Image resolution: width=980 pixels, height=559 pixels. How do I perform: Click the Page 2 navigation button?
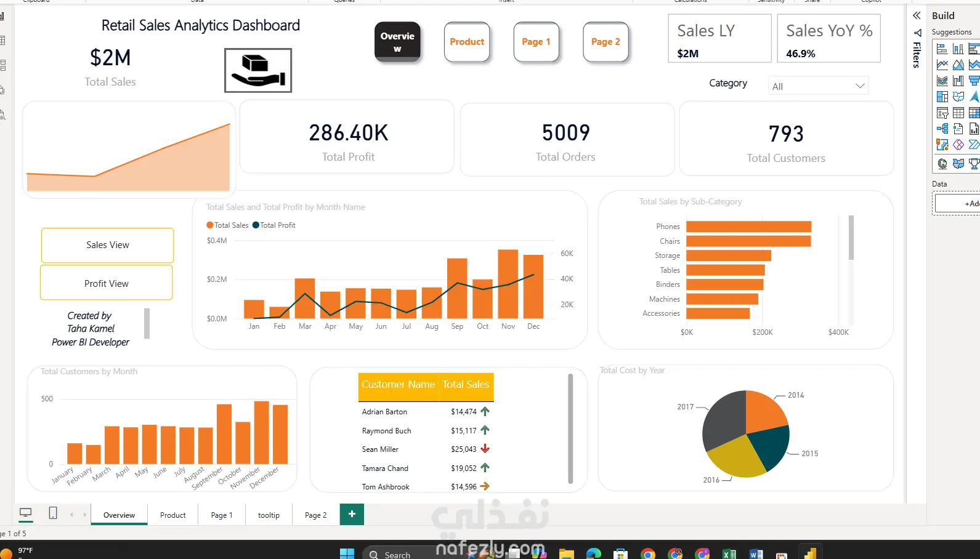pos(605,42)
